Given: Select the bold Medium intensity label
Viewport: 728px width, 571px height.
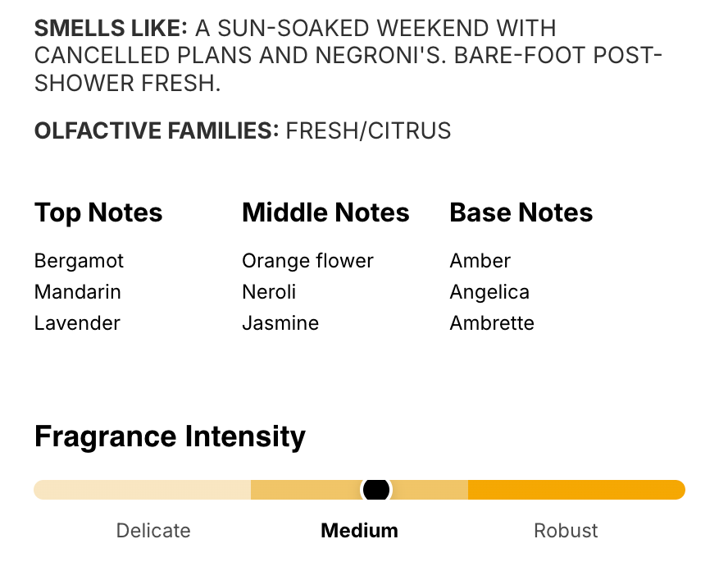Looking at the screenshot, I should click(x=359, y=531).
